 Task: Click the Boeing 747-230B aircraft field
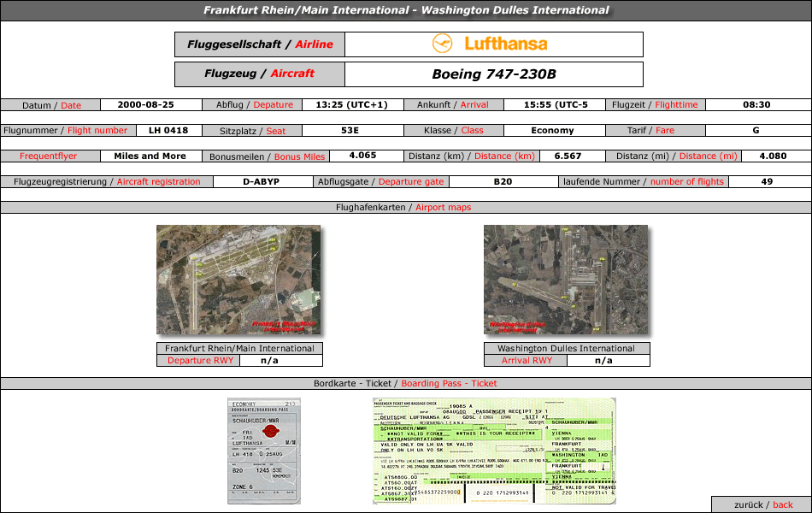(x=493, y=74)
